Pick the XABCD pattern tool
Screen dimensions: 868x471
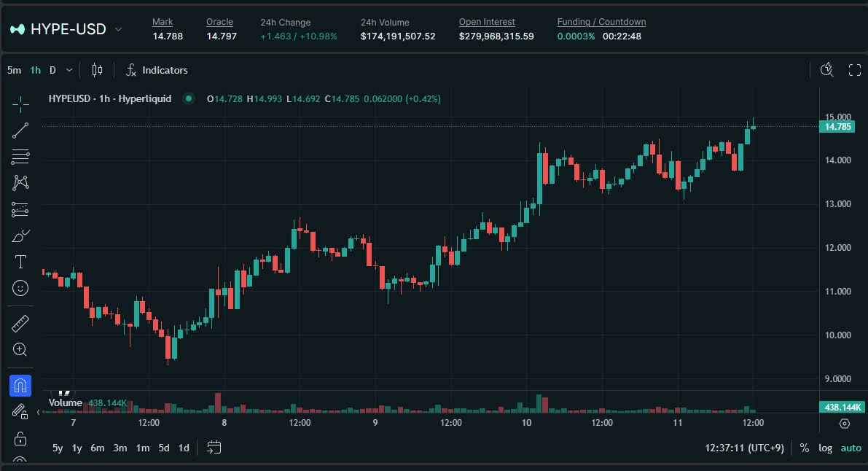pos(20,182)
